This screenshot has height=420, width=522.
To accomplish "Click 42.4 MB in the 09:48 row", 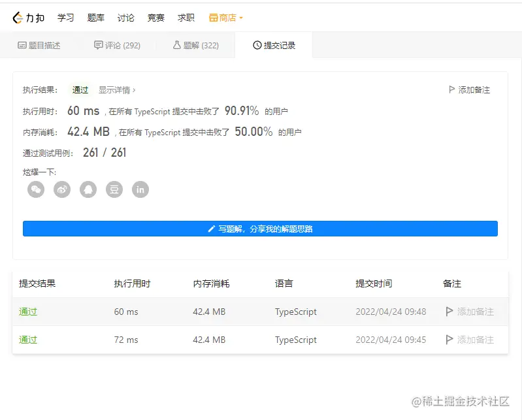I will [209, 312].
